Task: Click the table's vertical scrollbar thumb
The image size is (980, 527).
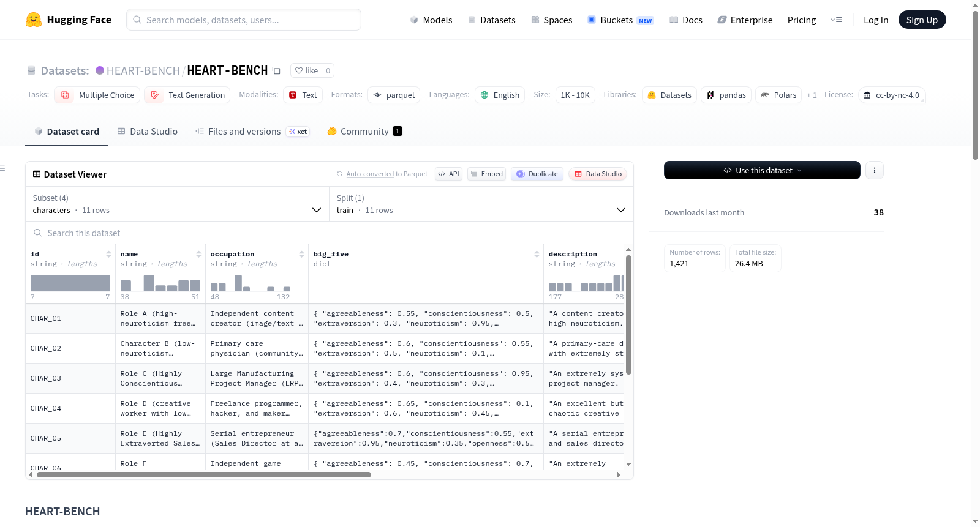Action: [628, 315]
